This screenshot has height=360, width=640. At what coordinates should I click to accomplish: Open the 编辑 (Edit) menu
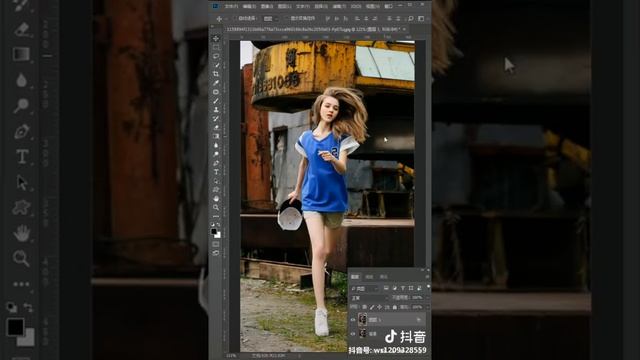(x=249, y=6)
